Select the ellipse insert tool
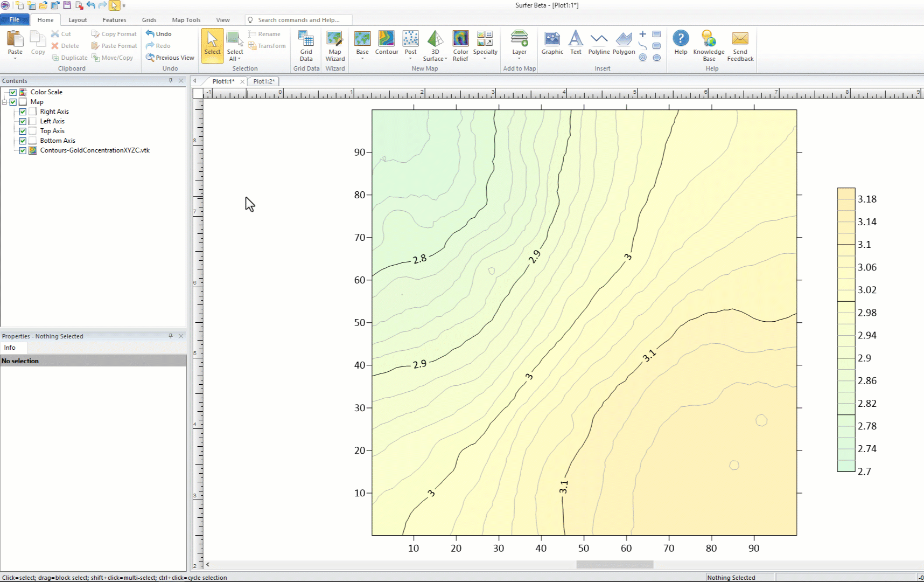This screenshot has height=582, width=924. coord(656,58)
